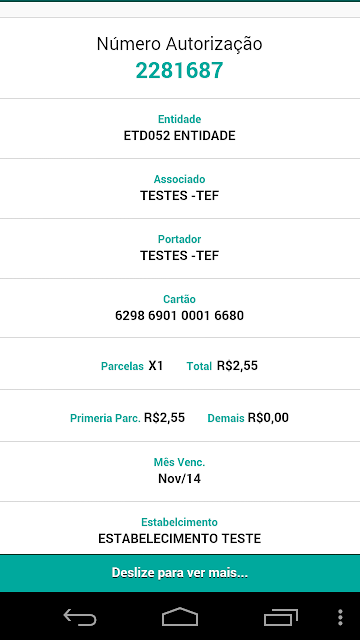Viewport: 360px width, 640px height.
Task: Tap the Estabelcimento label
Action: pyautogui.click(x=180, y=522)
